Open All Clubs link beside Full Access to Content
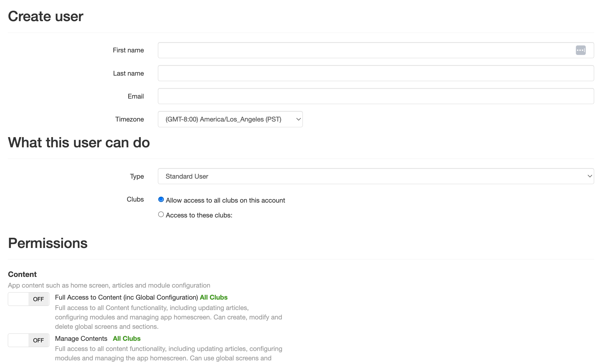This screenshot has width=603, height=364. tap(213, 297)
